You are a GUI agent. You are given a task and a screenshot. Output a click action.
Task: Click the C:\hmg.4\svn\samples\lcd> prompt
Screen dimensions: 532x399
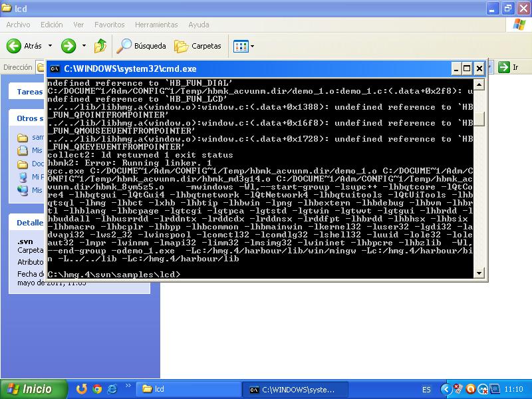tap(114, 275)
